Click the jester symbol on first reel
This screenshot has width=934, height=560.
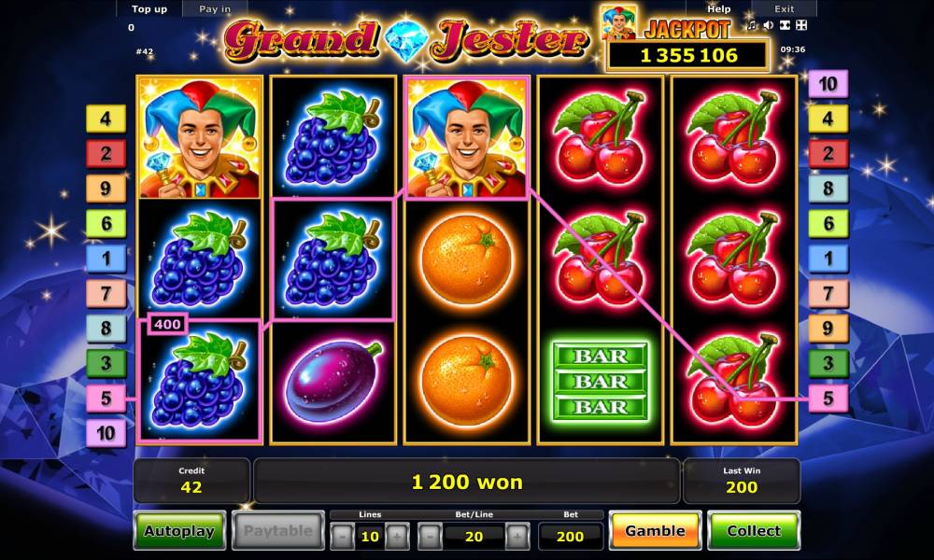click(200, 137)
